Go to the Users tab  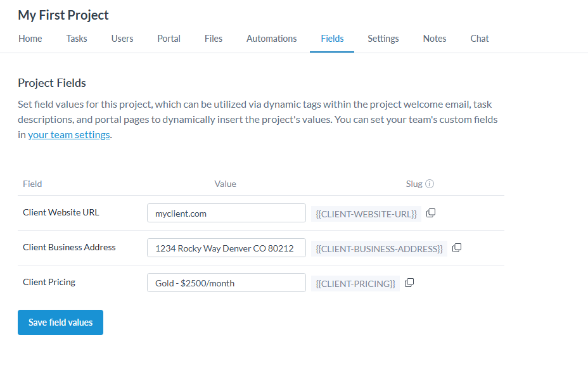(x=122, y=39)
